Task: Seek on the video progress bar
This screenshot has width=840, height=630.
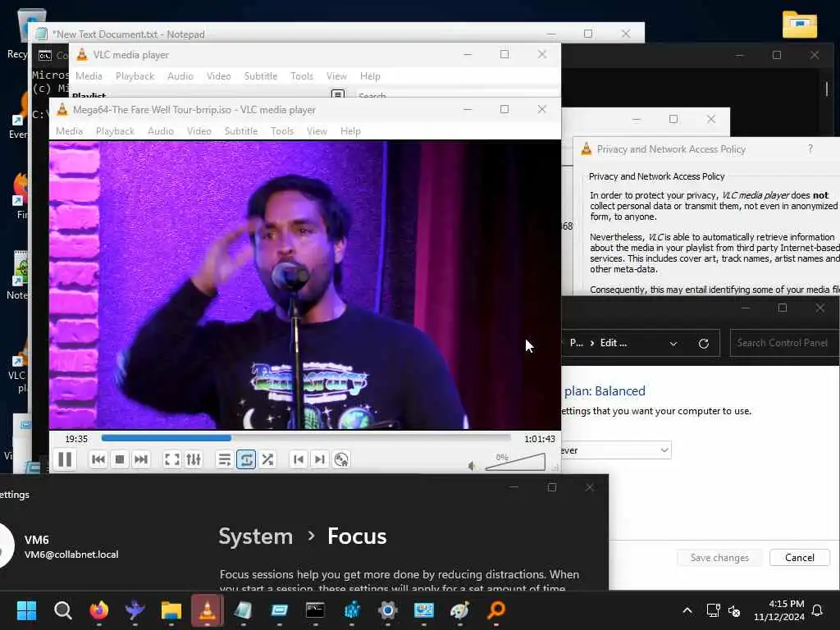Action: tap(306, 438)
